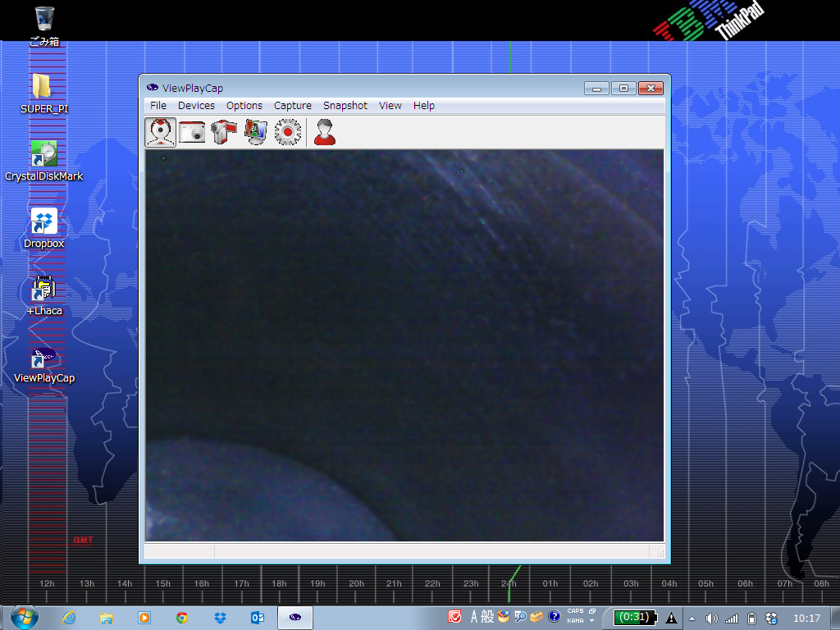The width and height of the screenshot is (840, 630).
Task: Click the language bar restore icon
Action: (592, 610)
